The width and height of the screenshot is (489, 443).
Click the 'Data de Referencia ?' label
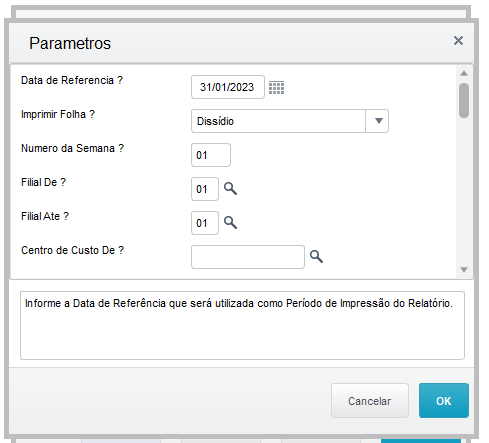pyautogui.click(x=72, y=80)
